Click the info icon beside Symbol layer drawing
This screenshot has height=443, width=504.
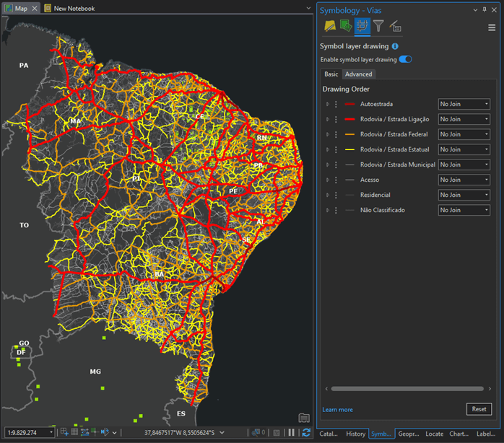(395, 46)
